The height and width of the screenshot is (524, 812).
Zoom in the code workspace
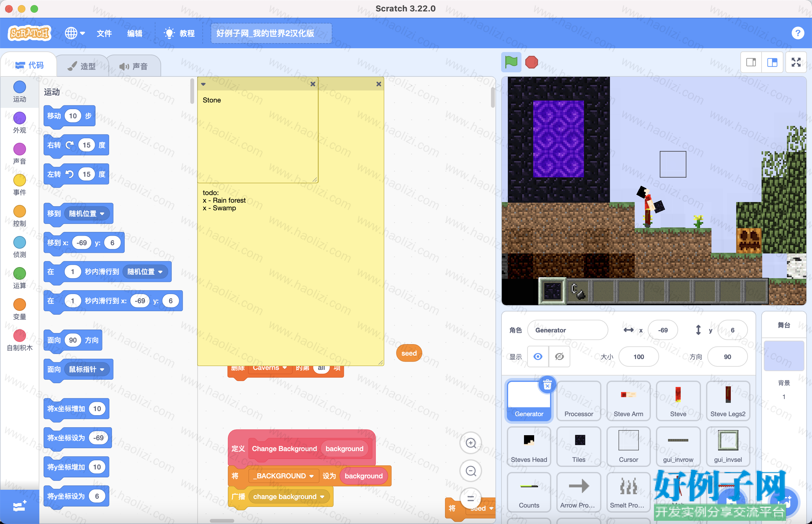point(471,443)
